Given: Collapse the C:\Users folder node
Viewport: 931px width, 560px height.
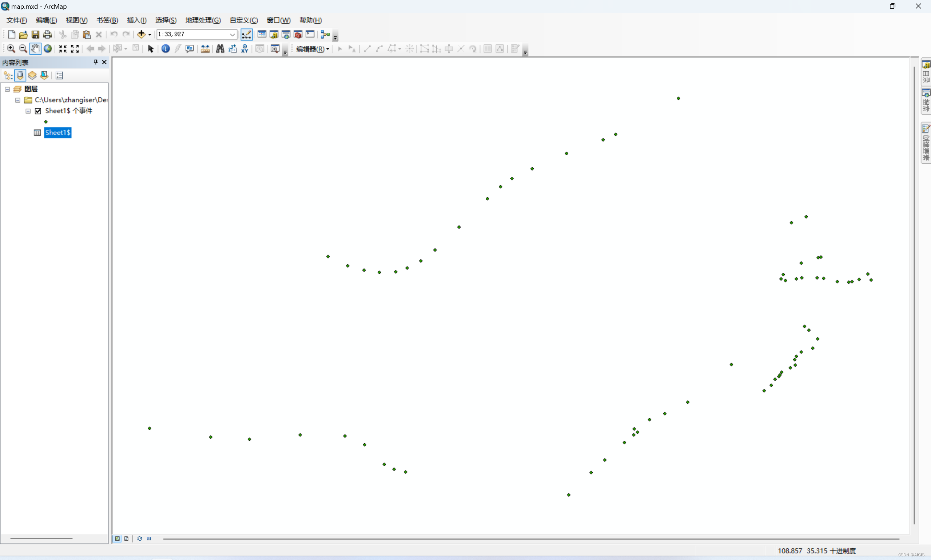Looking at the screenshot, I should coord(18,100).
